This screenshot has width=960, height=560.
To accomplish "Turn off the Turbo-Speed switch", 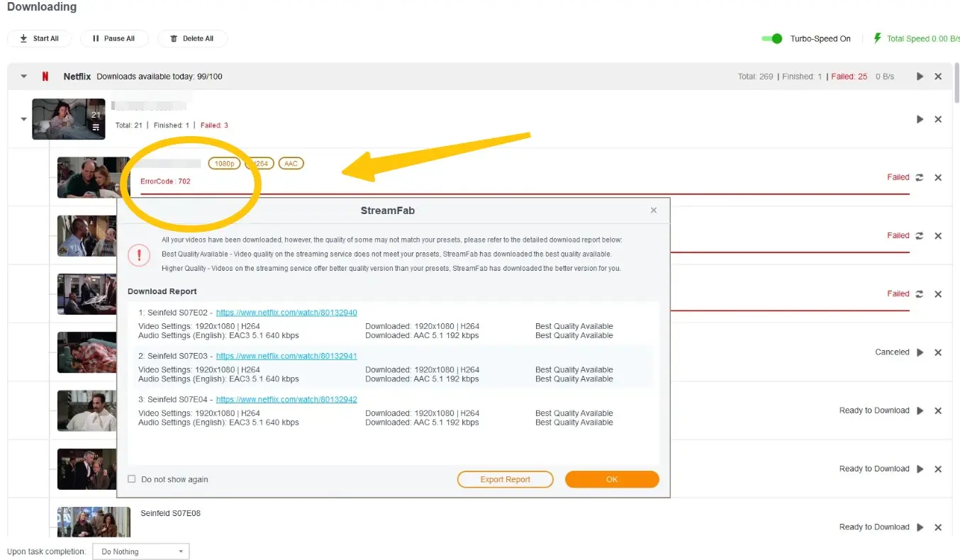I will tap(771, 38).
